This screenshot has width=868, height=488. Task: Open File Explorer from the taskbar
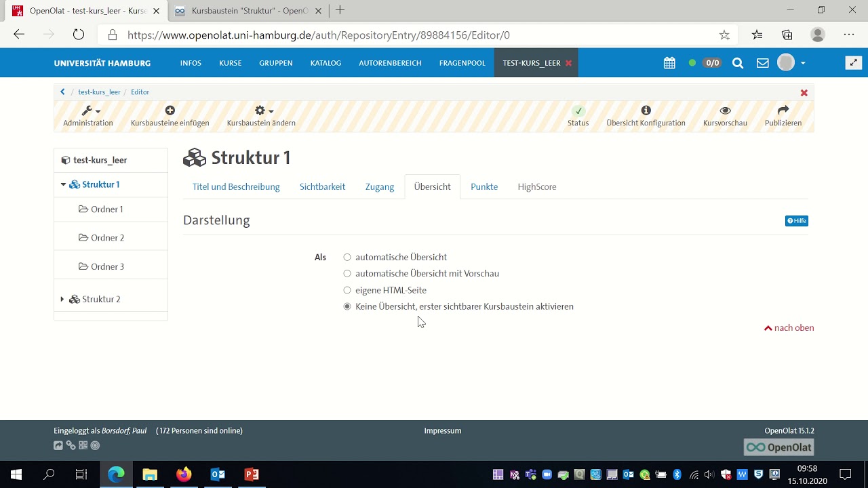[150, 474]
